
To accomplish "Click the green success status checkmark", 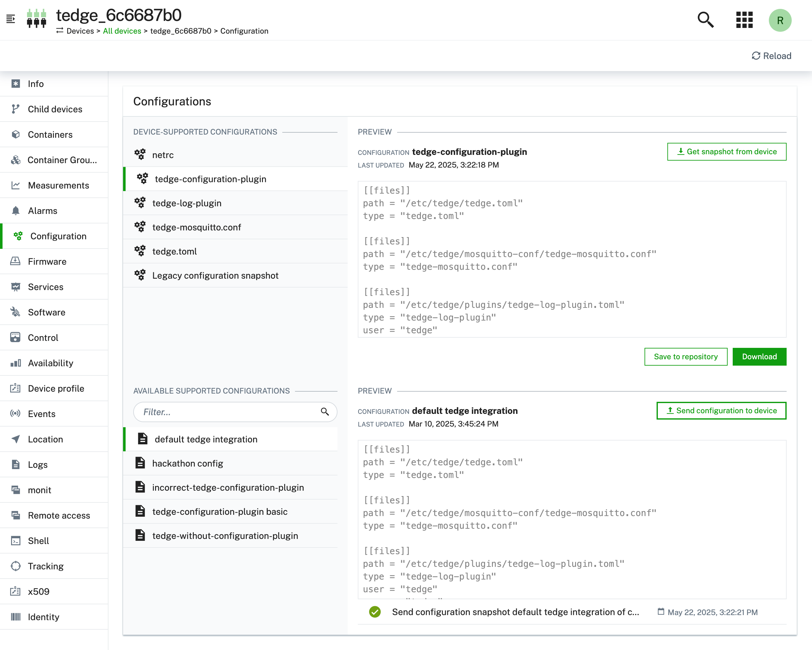I will coord(375,612).
